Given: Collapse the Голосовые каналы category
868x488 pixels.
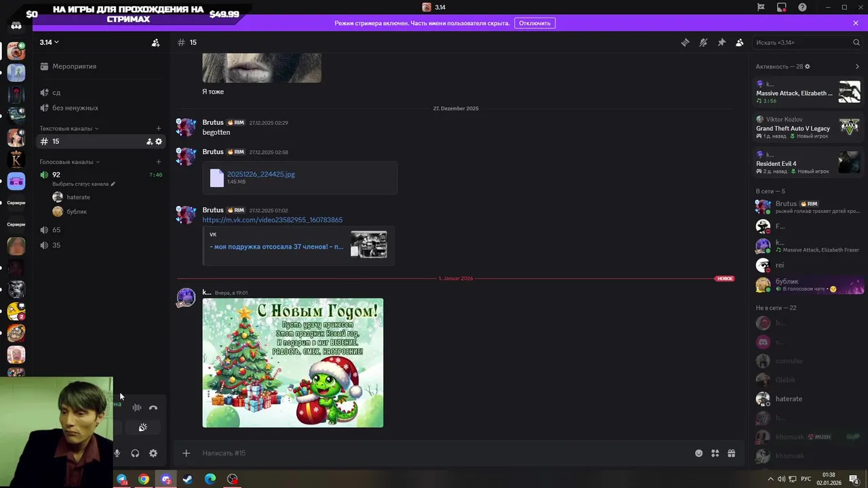Looking at the screenshot, I should tap(69, 162).
